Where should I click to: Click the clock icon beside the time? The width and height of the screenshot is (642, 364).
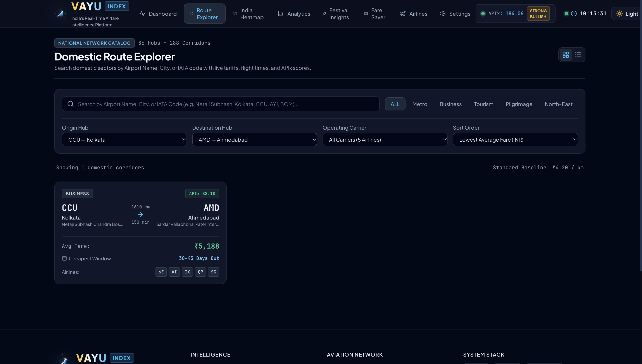click(574, 14)
